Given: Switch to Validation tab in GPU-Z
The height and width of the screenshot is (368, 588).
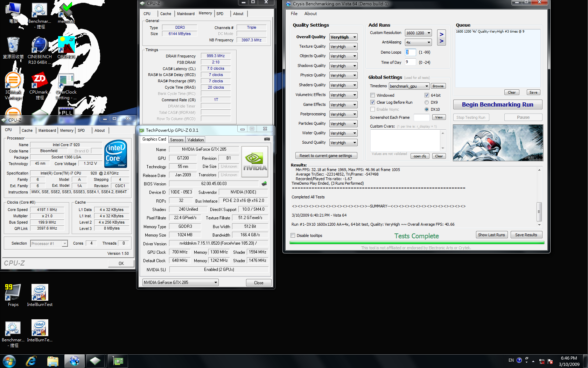Looking at the screenshot, I should [196, 139].
